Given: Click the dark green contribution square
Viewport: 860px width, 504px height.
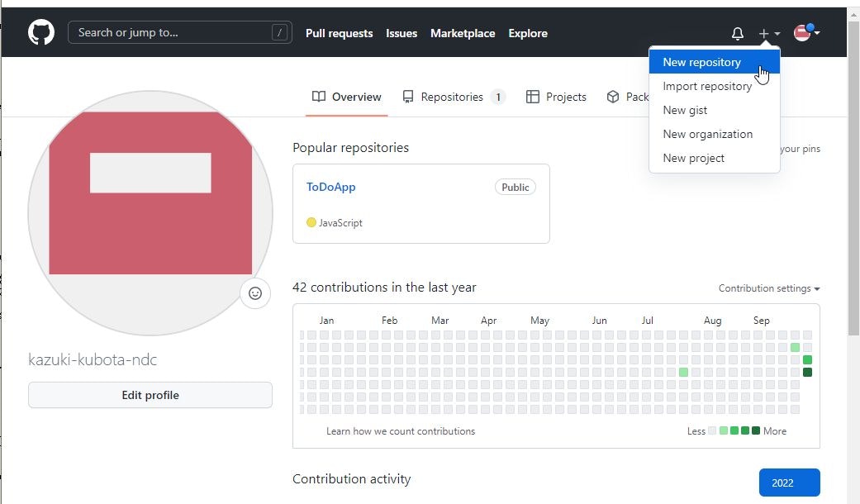Looking at the screenshot, I should pyautogui.click(x=807, y=372).
